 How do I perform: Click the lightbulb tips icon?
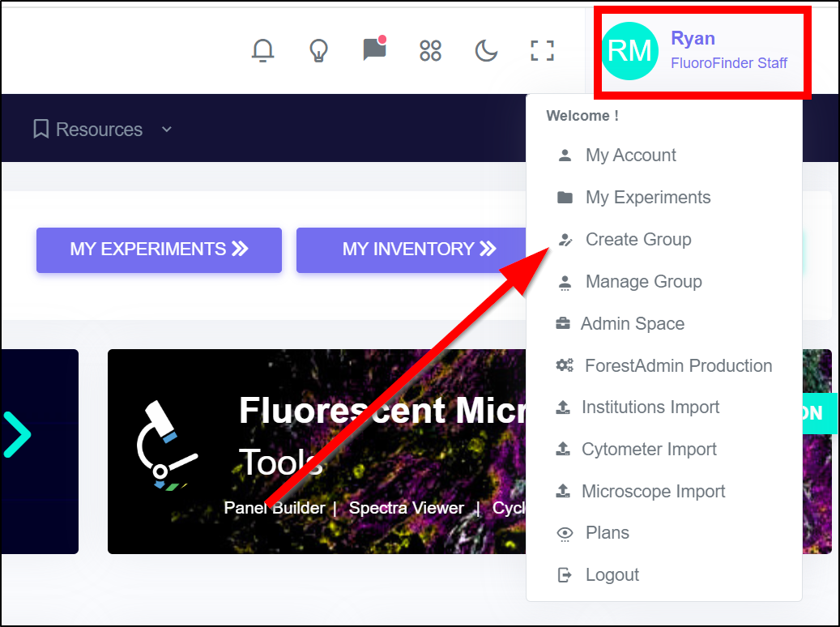coord(319,51)
